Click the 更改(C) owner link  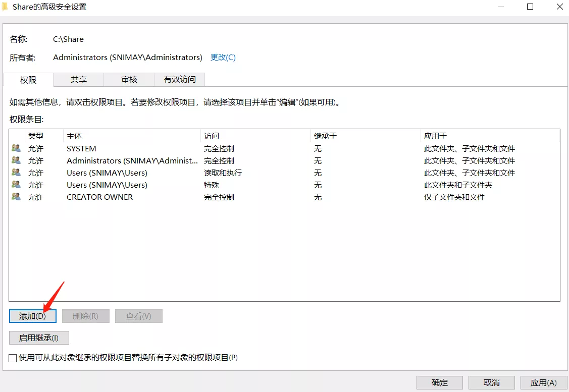click(223, 58)
